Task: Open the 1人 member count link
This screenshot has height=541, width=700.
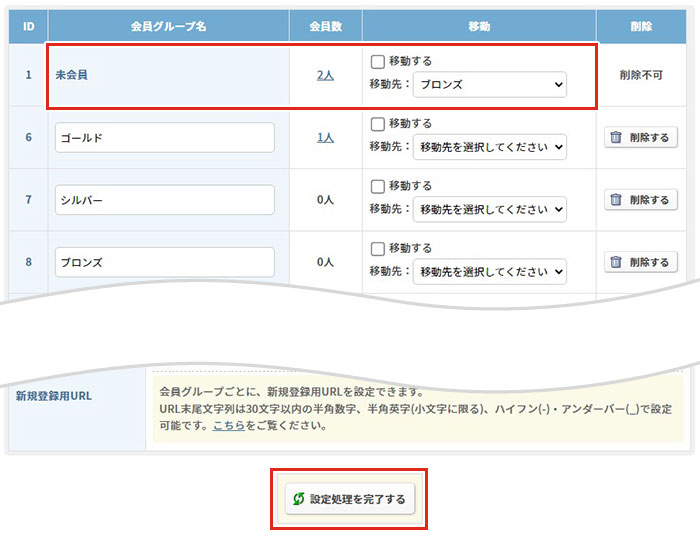Action: click(x=325, y=137)
